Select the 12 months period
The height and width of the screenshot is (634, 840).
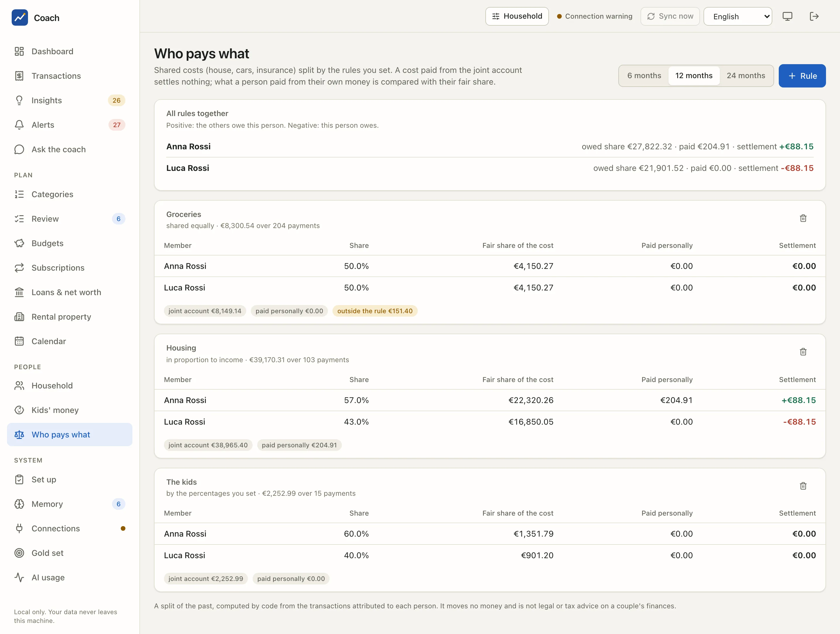point(694,76)
